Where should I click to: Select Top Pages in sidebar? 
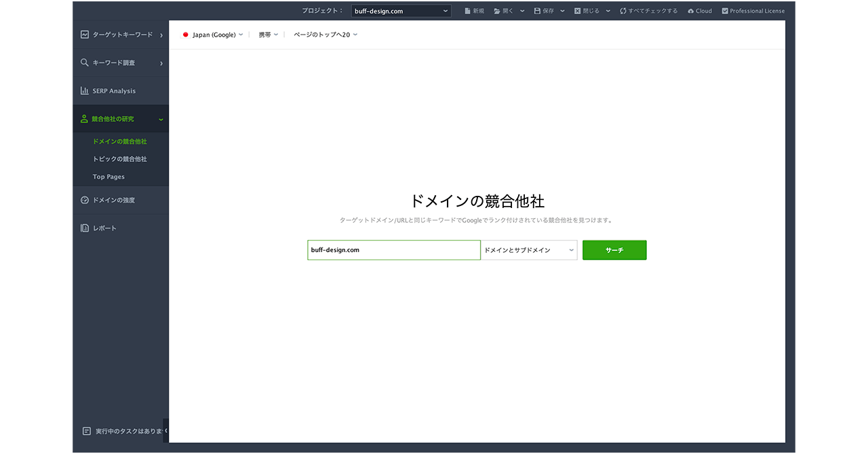coord(108,177)
